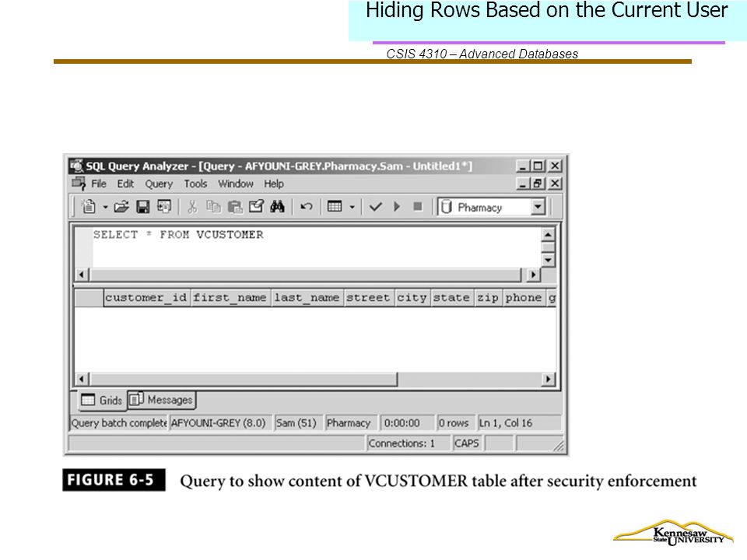Viewport: 747px width, 560px height.
Task: Select the customer_id column header
Action: [146, 298]
